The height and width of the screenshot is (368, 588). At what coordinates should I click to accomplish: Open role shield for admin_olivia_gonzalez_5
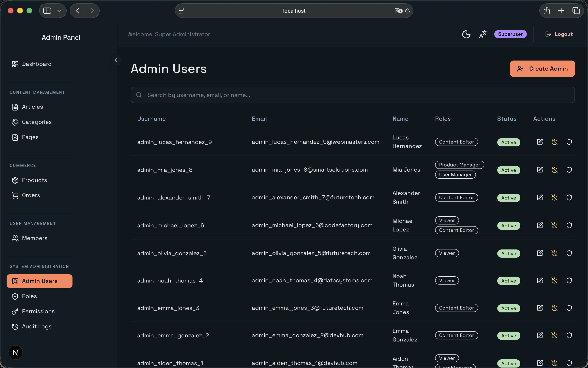pyautogui.click(x=569, y=253)
